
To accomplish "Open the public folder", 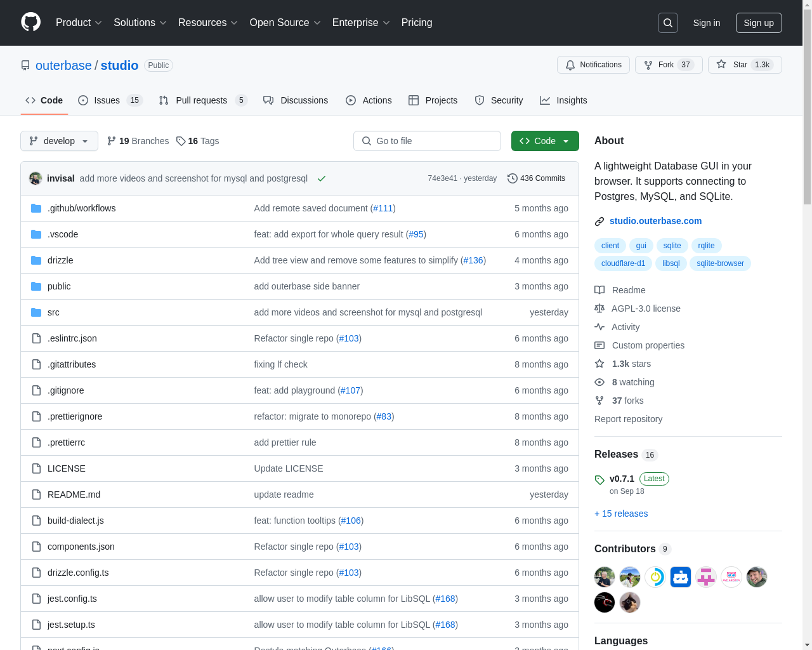I will pos(59,286).
